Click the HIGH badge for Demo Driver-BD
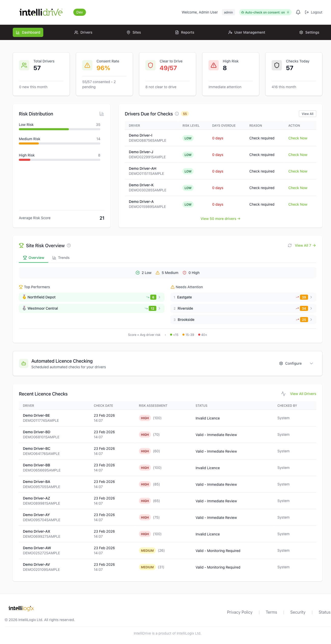 145,435
